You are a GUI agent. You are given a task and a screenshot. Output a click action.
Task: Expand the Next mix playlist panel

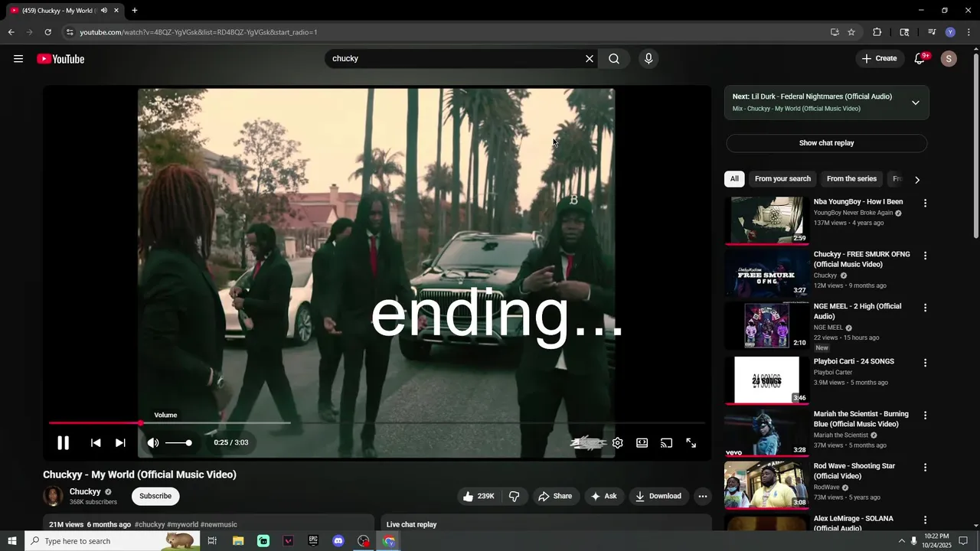(x=915, y=103)
